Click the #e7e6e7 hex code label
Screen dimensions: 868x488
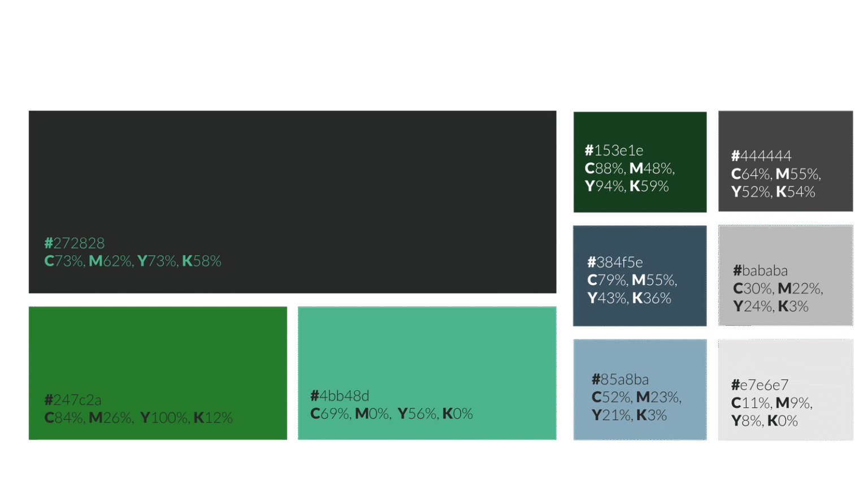tap(759, 385)
